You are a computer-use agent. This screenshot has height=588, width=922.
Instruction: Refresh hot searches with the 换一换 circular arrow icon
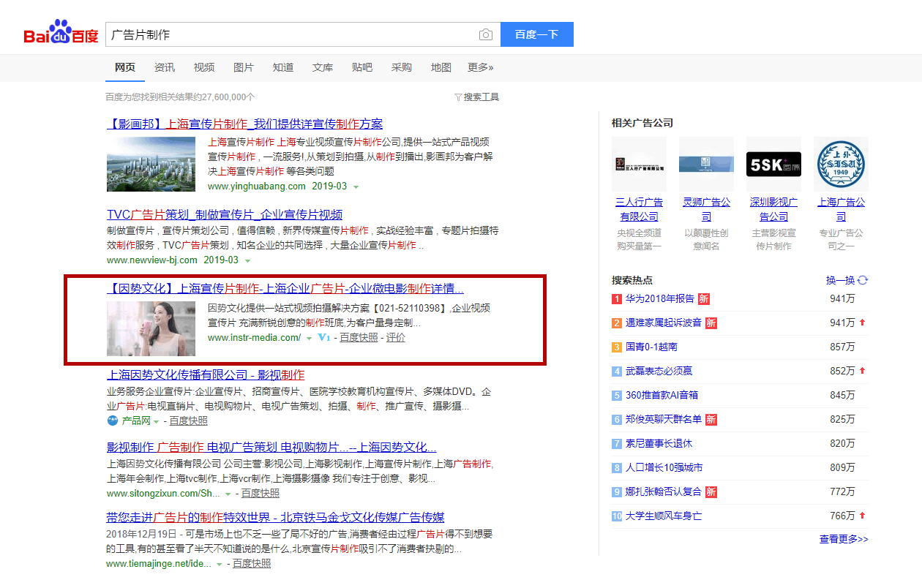(863, 280)
